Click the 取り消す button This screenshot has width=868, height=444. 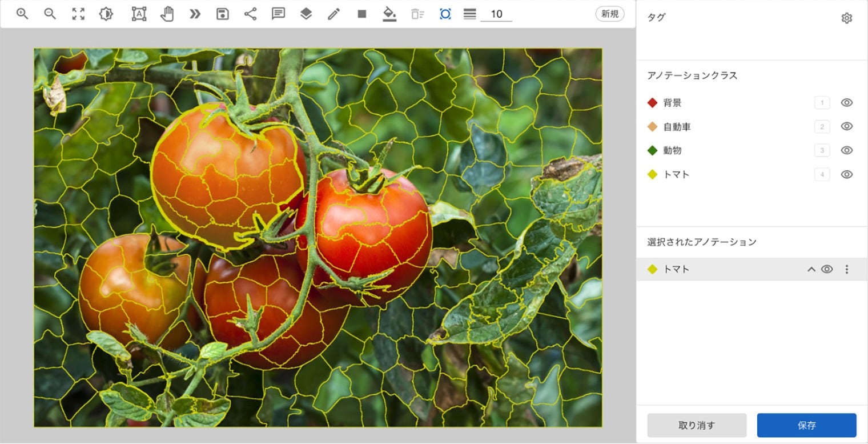coord(697,425)
